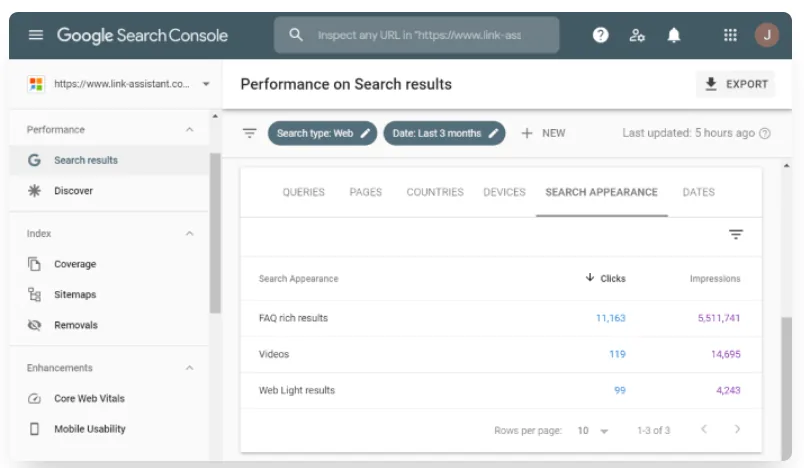Image resolution: width=804 pixels, height=468 pixels.
Task: Go to the next page arrow
Action: [x=737, y=429]
